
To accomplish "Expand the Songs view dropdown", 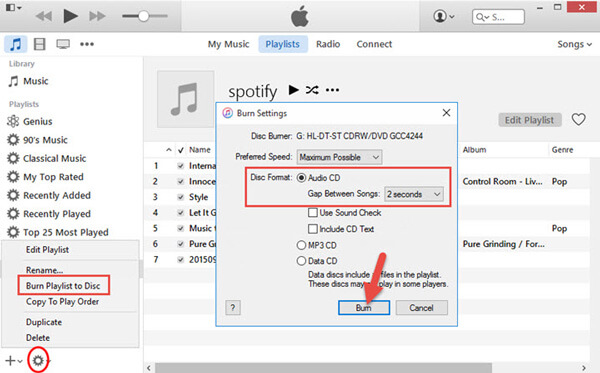I will pyautogui.click(x=574, y=44).
